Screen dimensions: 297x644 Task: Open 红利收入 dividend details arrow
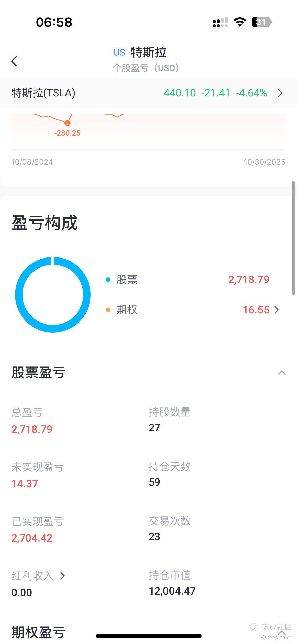pyautogui.click(x=63, y=576)
